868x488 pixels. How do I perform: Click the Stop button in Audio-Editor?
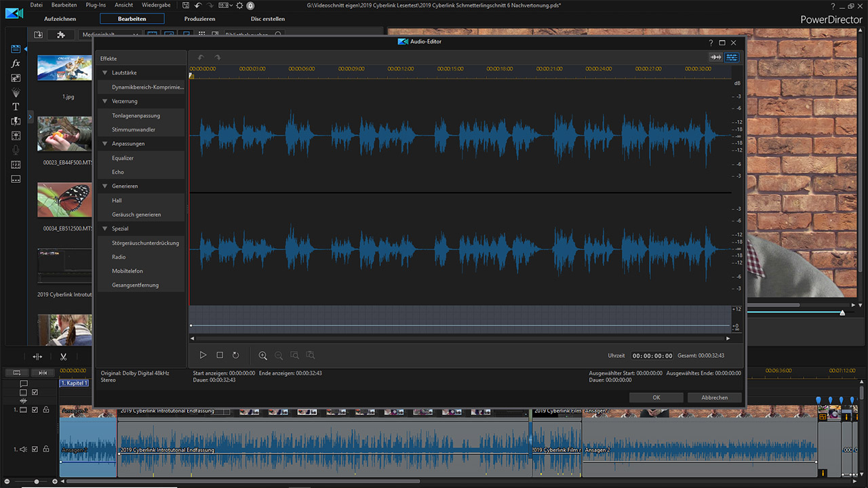pyautogui.click(x=220, y=355)
